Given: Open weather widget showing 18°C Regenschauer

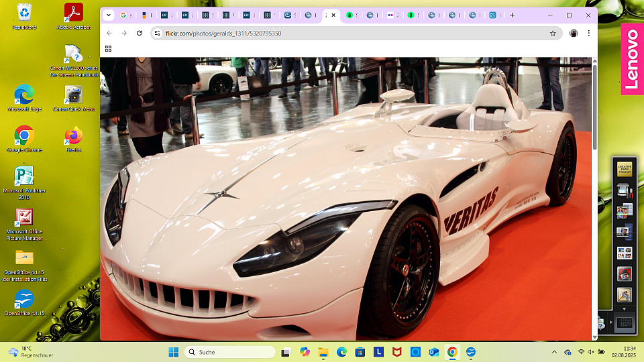Looking at the screenshot, I should 32,352.
